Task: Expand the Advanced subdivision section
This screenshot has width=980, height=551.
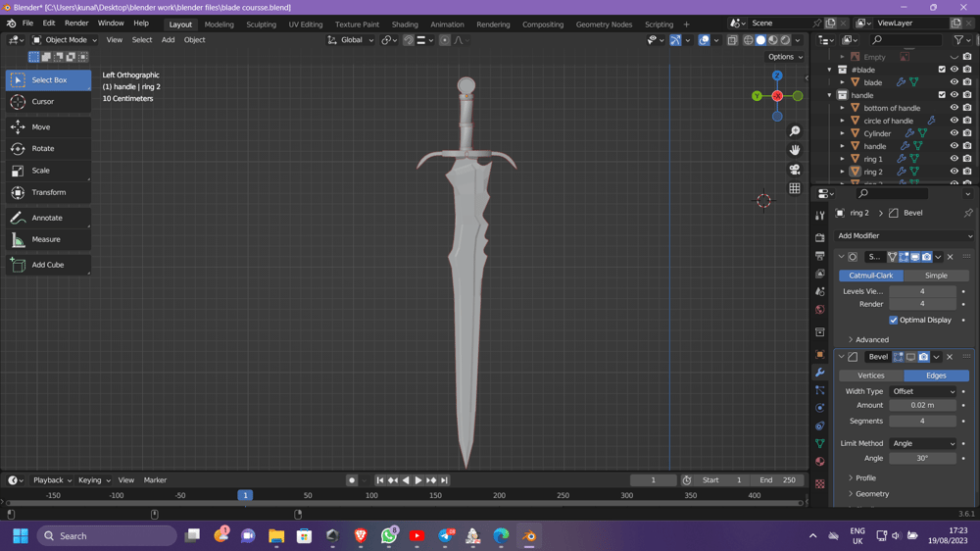Action: (x=868, y=339)
